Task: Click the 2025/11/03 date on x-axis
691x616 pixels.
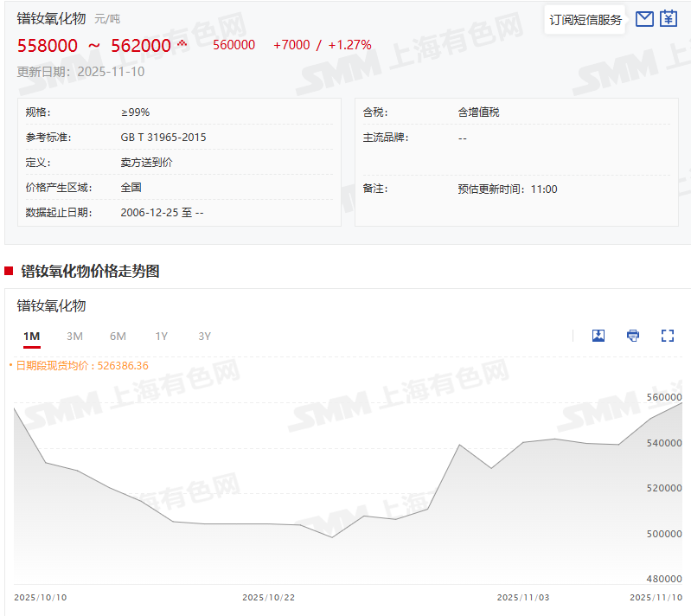Action: pos(522,598)
